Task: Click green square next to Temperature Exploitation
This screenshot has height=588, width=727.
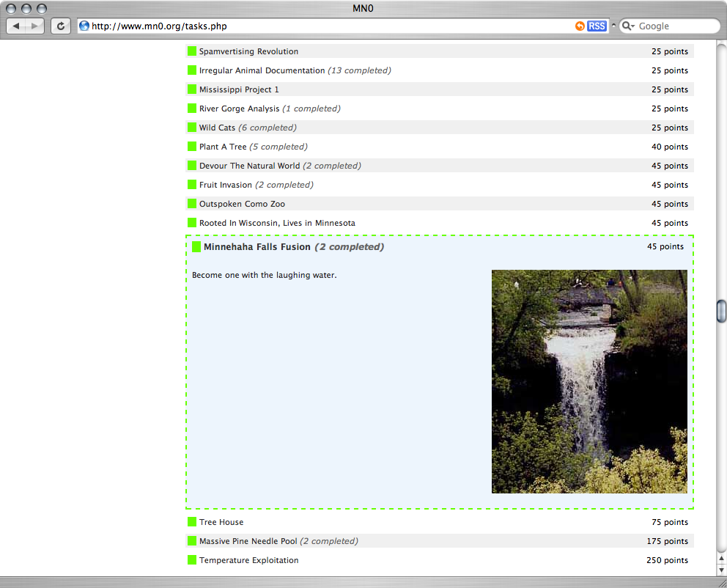Action: click(192, 560)
